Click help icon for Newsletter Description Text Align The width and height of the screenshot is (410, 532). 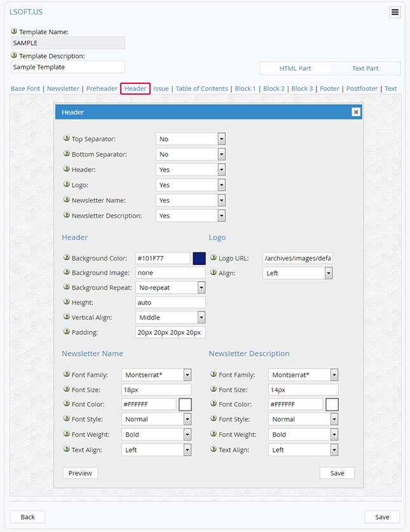[214, 449]
